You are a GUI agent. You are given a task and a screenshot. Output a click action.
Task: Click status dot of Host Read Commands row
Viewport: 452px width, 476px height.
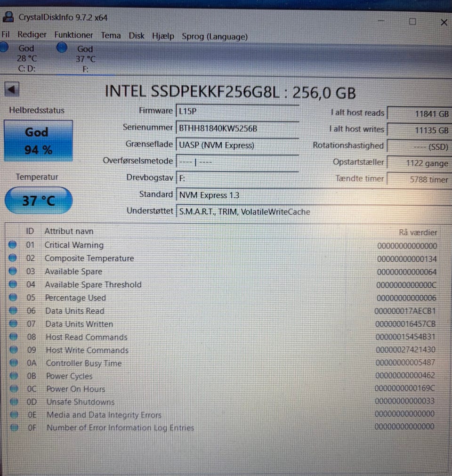coord(13,336)
